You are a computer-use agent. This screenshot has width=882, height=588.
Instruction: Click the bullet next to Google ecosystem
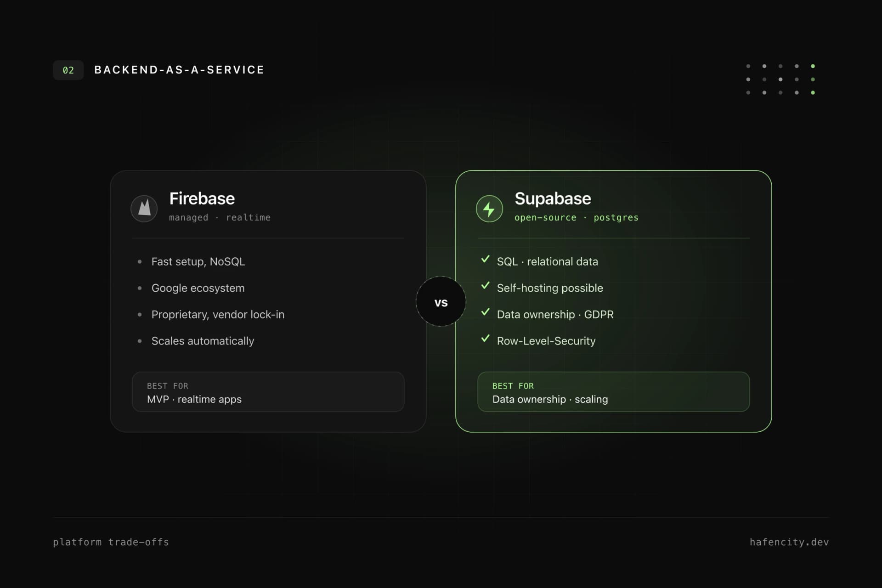(x=140, y=288)
